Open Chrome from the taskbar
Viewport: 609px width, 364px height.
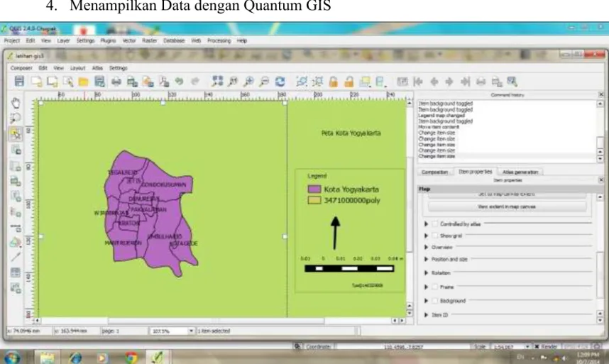pyautogui.click(x=131, y=358)
